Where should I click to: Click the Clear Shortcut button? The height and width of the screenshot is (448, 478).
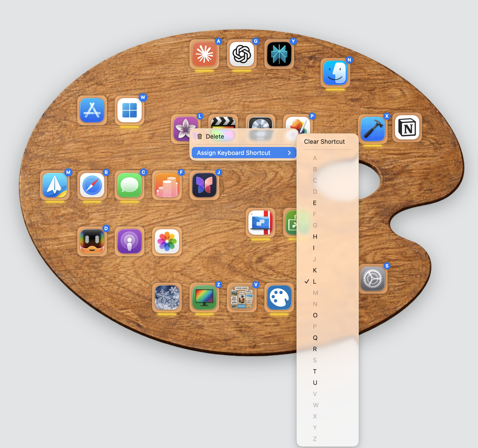pyautogui.click(x=324, y=142)
